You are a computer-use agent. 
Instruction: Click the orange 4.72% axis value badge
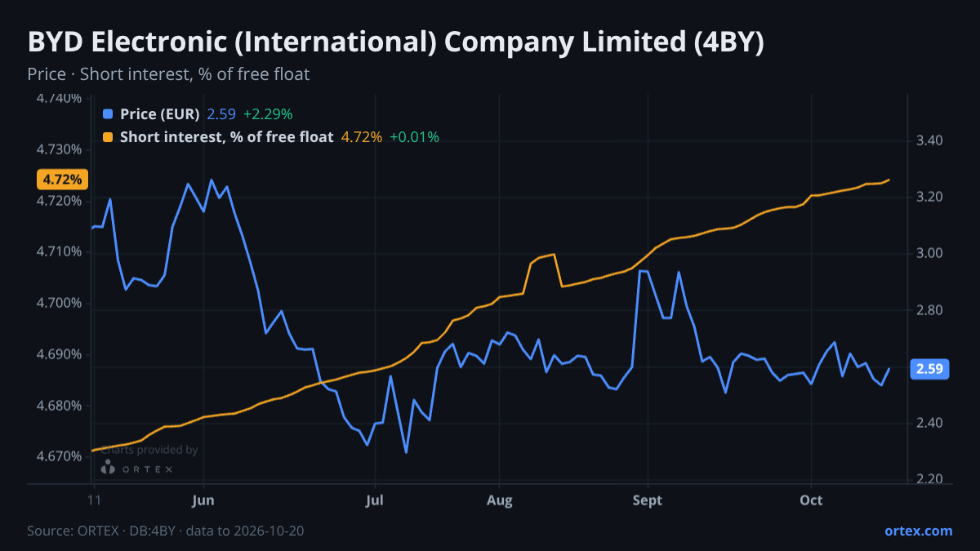(62, 180)
